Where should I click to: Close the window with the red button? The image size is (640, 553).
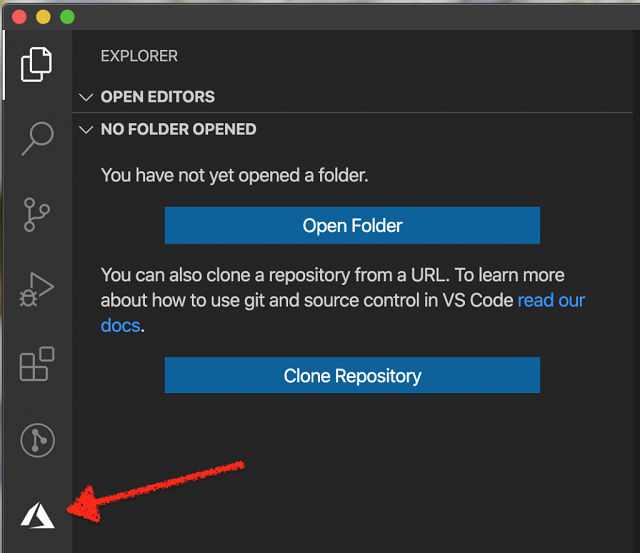pyautogui.click(x=19, y=17)
